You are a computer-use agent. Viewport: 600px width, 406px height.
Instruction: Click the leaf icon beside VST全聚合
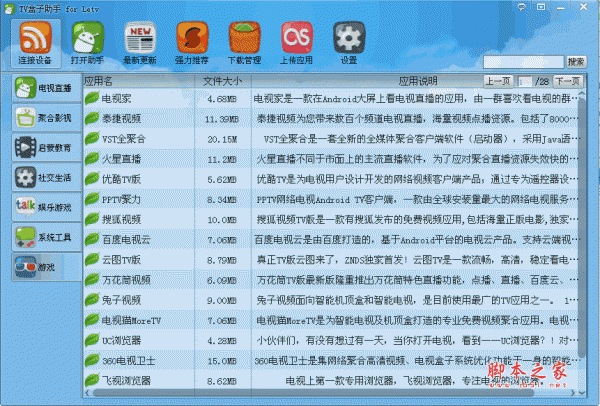point(92,139)
